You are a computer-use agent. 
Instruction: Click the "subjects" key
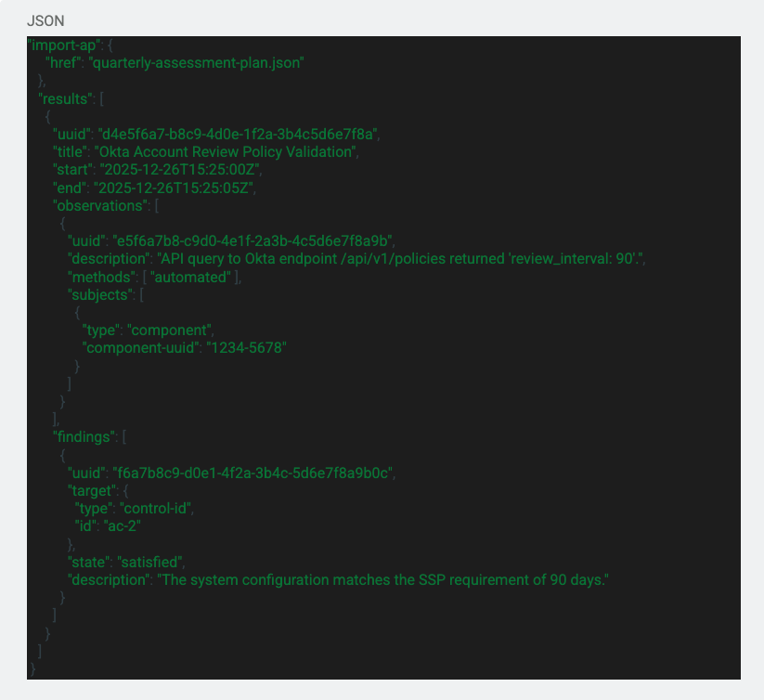100,293
